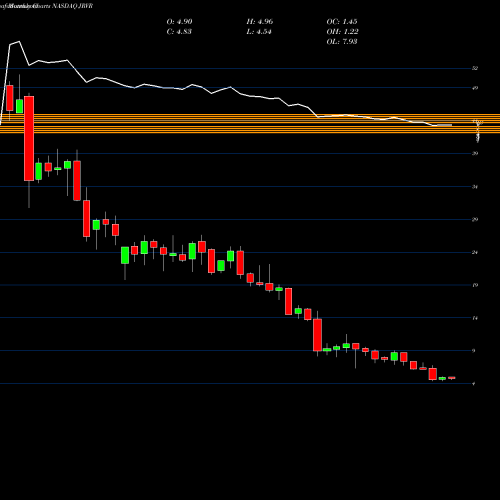Click the tallest red candlestick near chart start
The image size is (500, 500).
29,138
